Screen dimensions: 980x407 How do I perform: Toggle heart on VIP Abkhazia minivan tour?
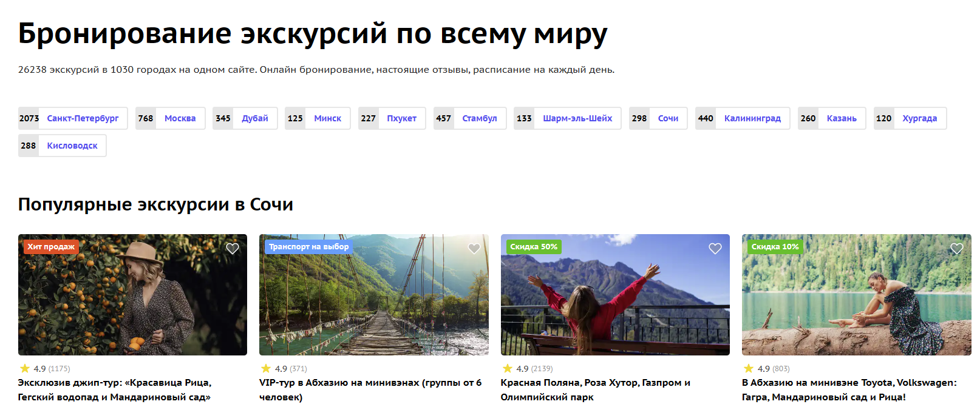pyautogui.click(x=474, y=249)
